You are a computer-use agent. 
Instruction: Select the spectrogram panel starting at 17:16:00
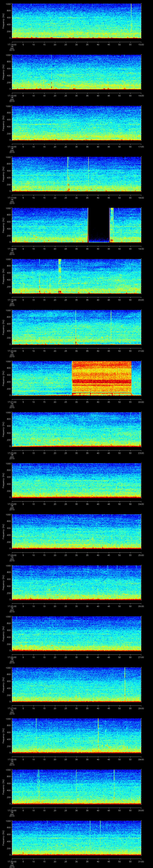pyautogui.click(x=77, y=123)
